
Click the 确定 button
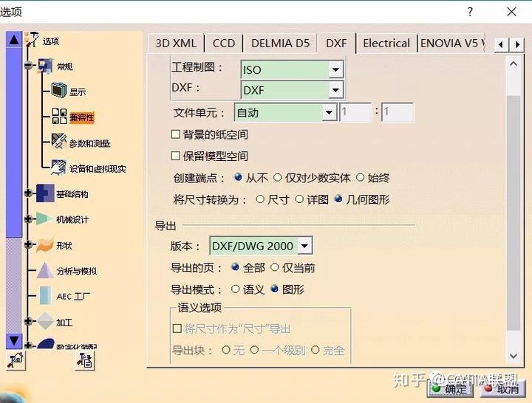pos(451,388)
